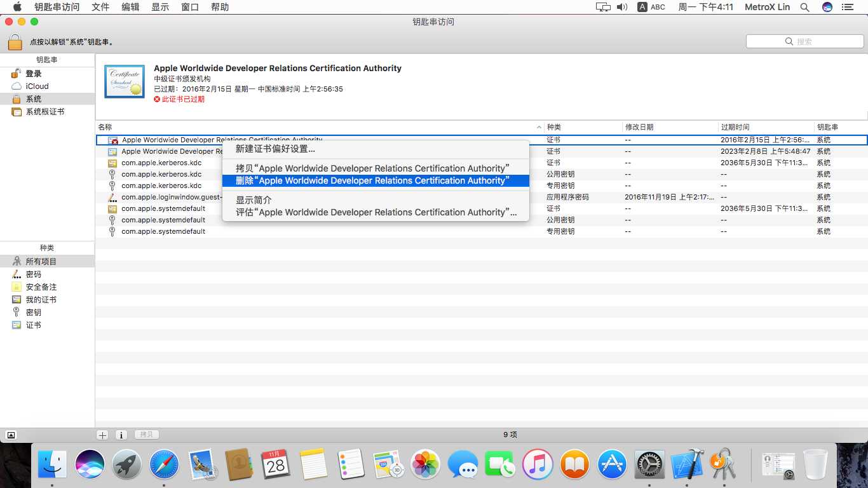Sort by the 钥匙串 column header
Viewport: 868px width, 488px height.
[x=841, y=127]
